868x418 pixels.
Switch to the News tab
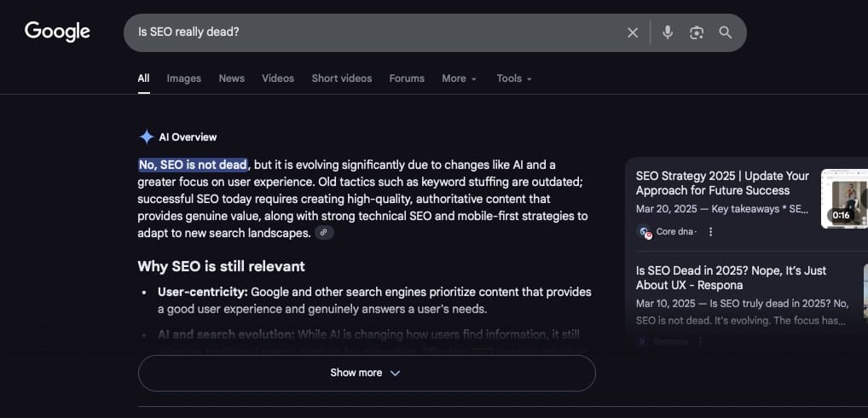[x=231, y=78]
